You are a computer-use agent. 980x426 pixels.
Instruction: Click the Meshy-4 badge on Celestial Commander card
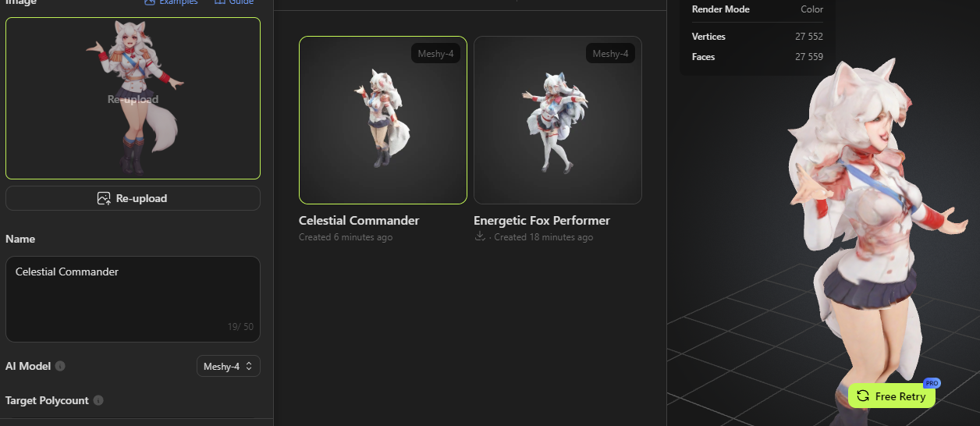435,54
